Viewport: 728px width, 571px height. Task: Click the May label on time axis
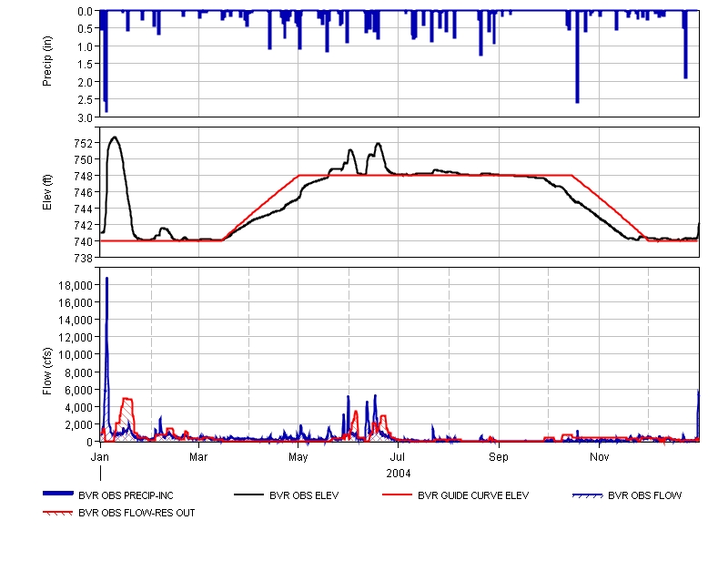(x=298, y=454)
